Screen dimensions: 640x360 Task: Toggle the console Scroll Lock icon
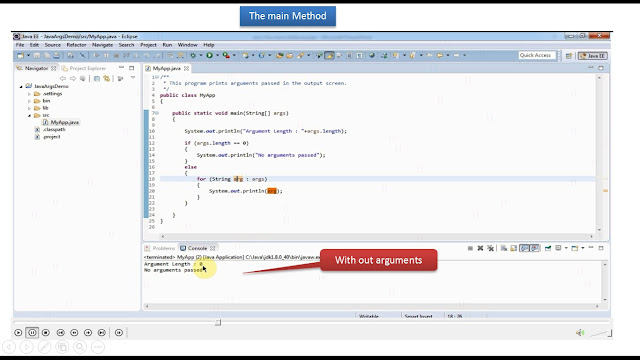(514, 248)
